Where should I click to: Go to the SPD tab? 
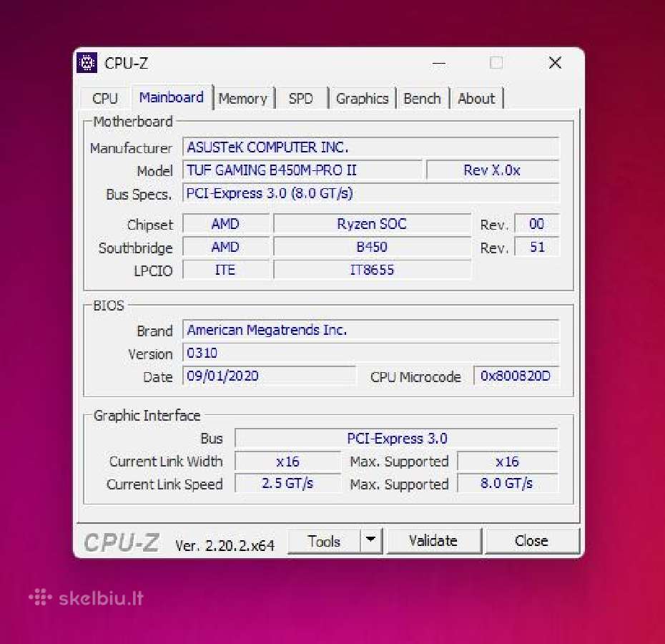(301, 99)
